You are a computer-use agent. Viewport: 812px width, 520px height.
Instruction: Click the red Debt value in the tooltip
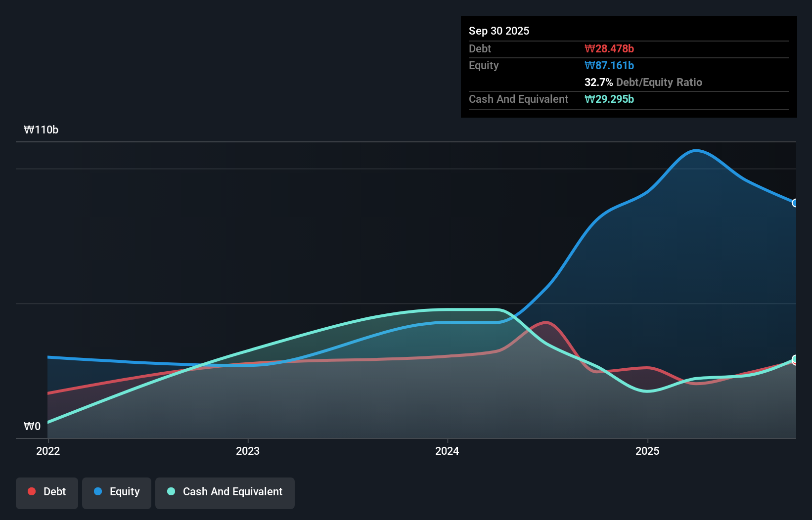(x=609, y=48)
